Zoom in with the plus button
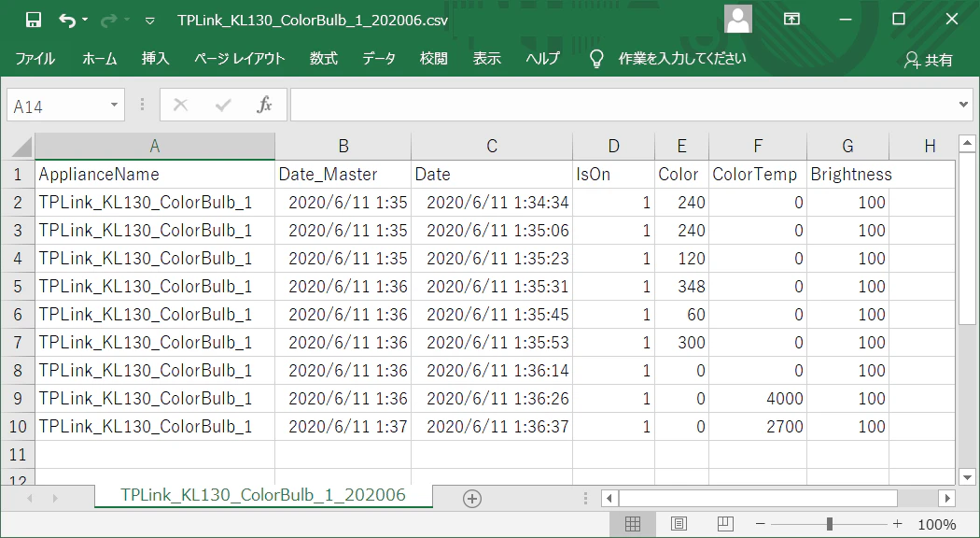980x538 pixels. point(898,524)
